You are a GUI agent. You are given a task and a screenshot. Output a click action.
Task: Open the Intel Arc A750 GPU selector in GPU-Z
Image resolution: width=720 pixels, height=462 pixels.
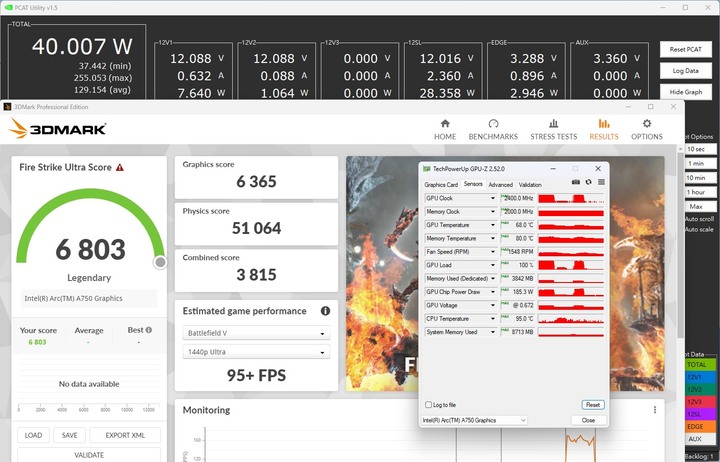click(x=474, y=420)
